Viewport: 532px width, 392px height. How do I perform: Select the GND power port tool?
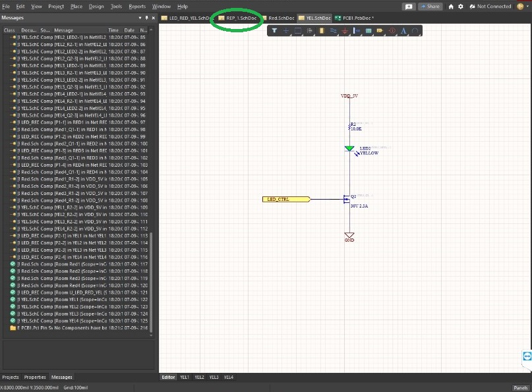345,31
